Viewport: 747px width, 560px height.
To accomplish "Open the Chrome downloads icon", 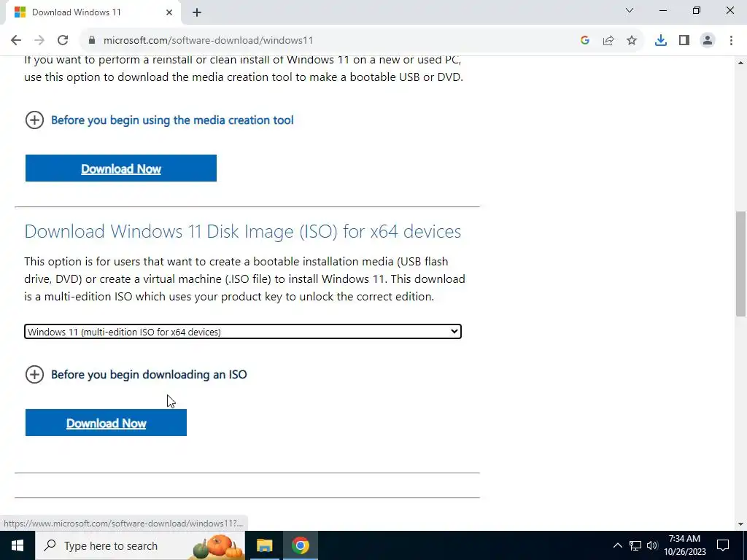I will tap(661, 41).
